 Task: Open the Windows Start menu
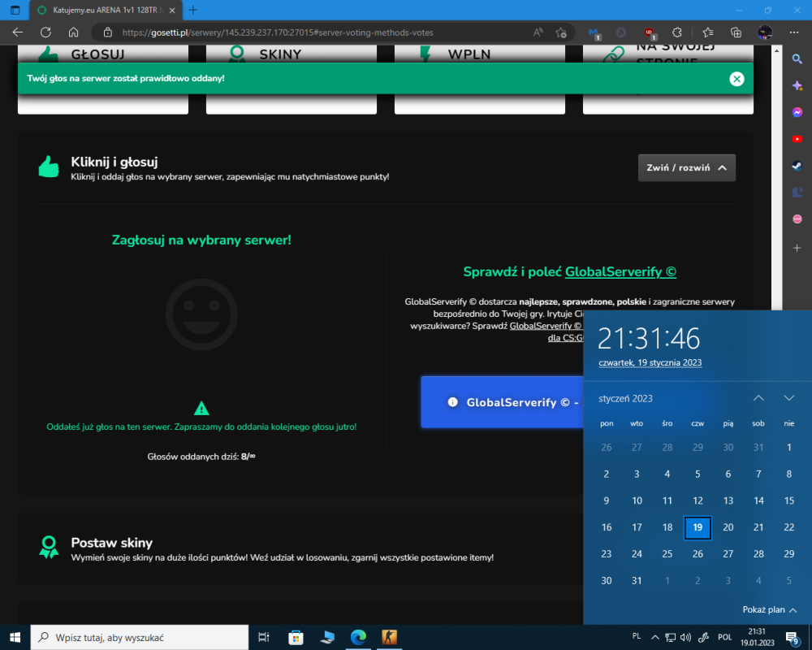click(15, 637)
